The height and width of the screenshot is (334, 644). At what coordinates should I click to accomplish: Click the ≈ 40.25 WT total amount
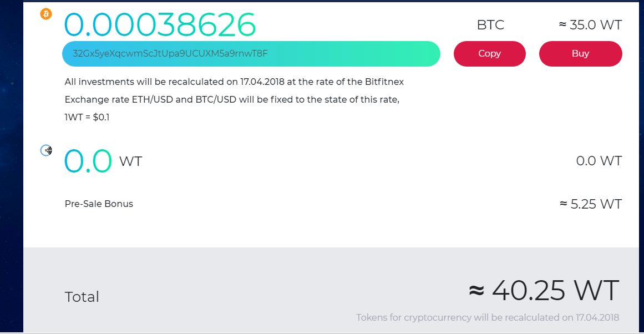tap(543, 290)
